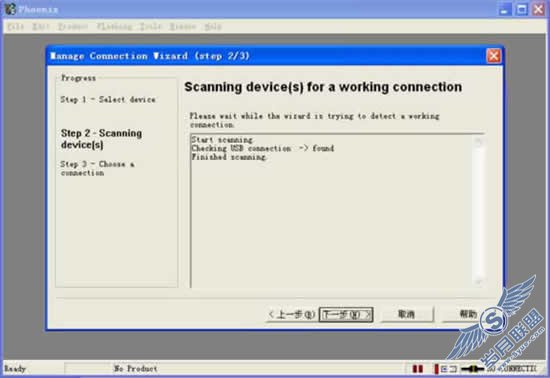Click the "Ready" status bar text

point(15,369)
